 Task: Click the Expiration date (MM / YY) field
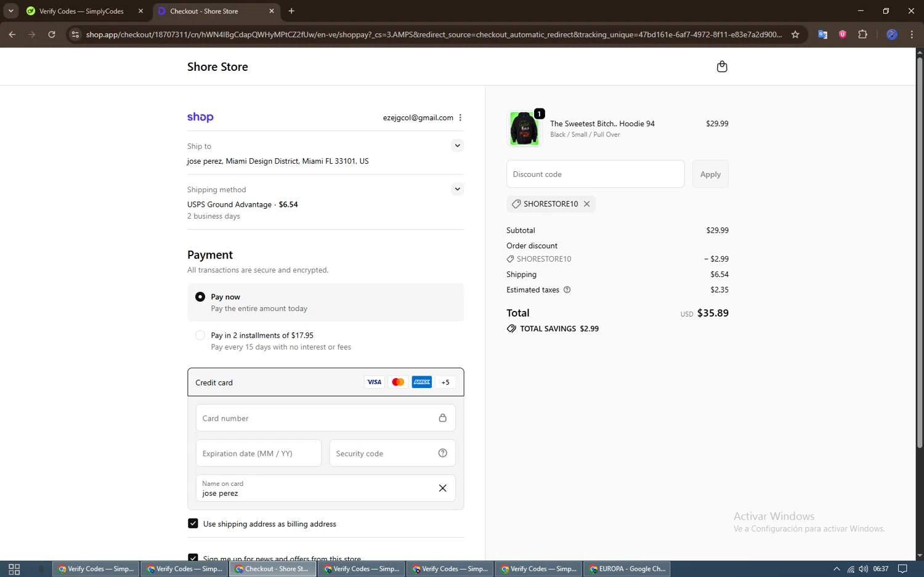[x=259, y=453]
